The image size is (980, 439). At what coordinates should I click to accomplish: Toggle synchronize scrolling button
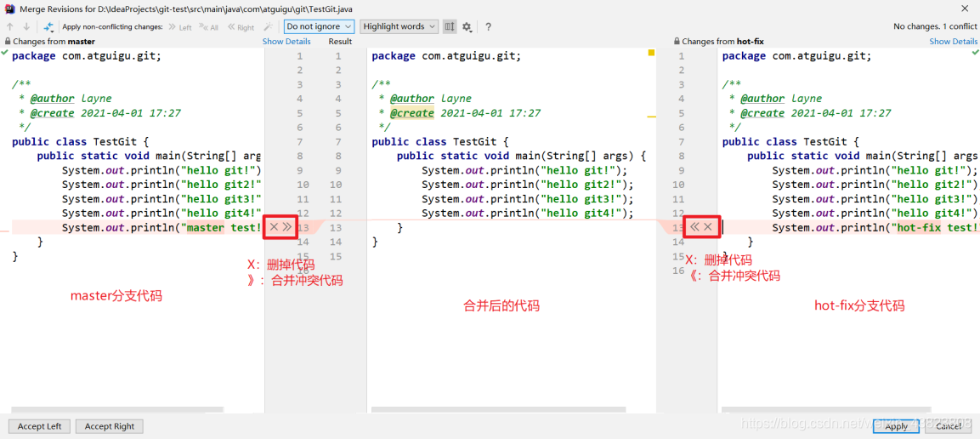[450, 27]
